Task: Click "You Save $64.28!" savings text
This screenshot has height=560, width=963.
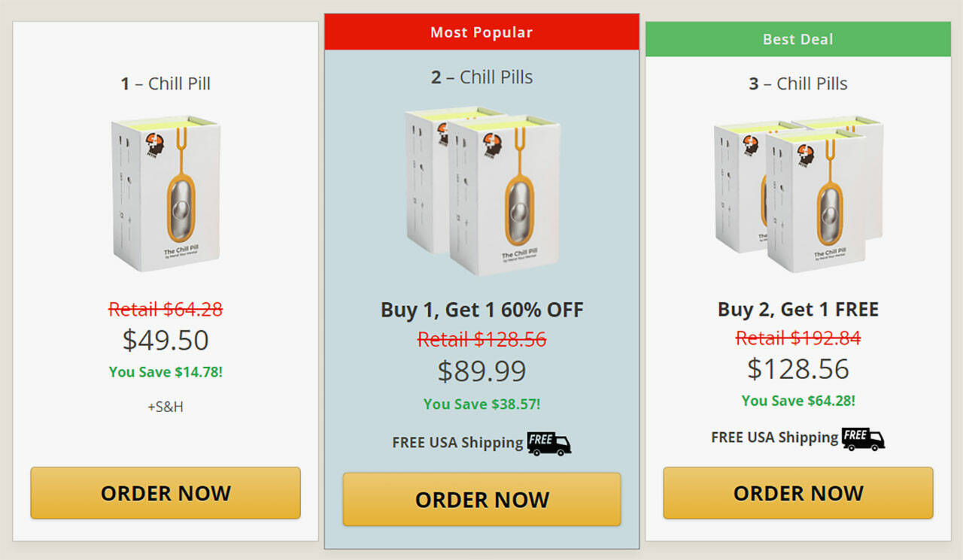Action: 797,401
